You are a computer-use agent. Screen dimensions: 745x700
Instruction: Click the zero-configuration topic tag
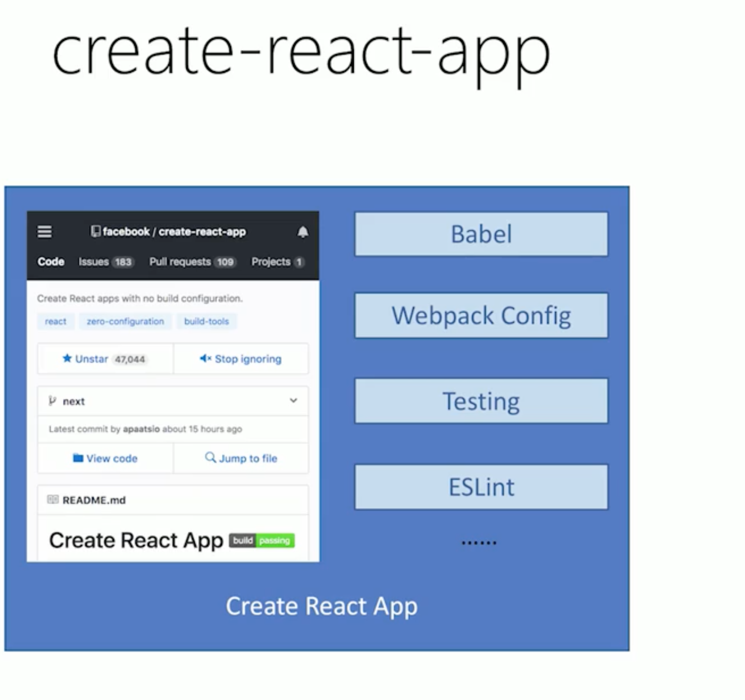tap(125, 321)
